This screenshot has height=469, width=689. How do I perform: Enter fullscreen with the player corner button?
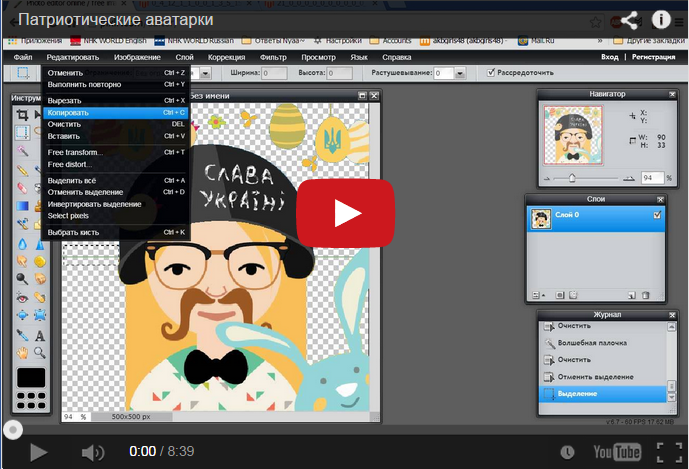point(669,452)
